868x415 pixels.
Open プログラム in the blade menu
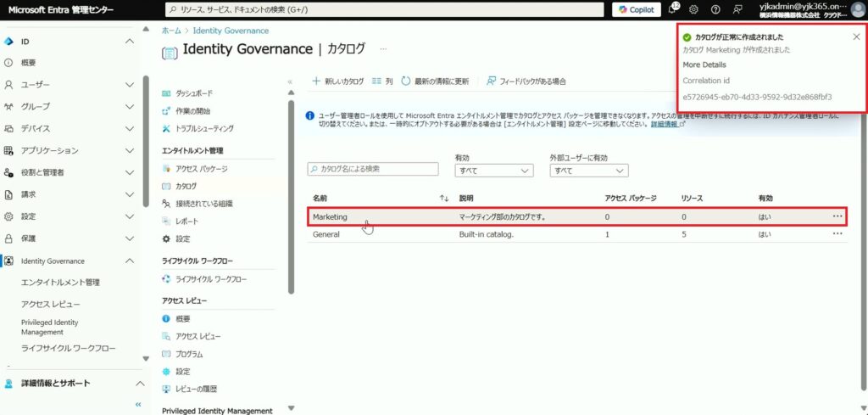click(189, 354)
